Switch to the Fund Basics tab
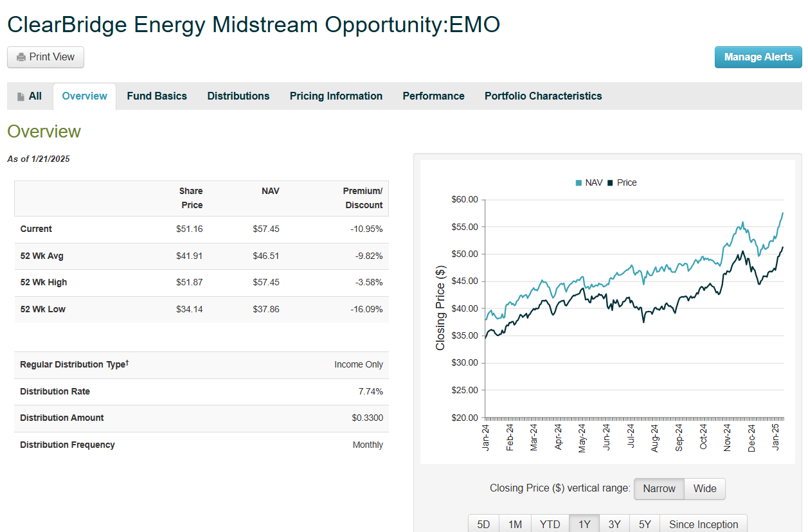 click(x=157, y=96)
